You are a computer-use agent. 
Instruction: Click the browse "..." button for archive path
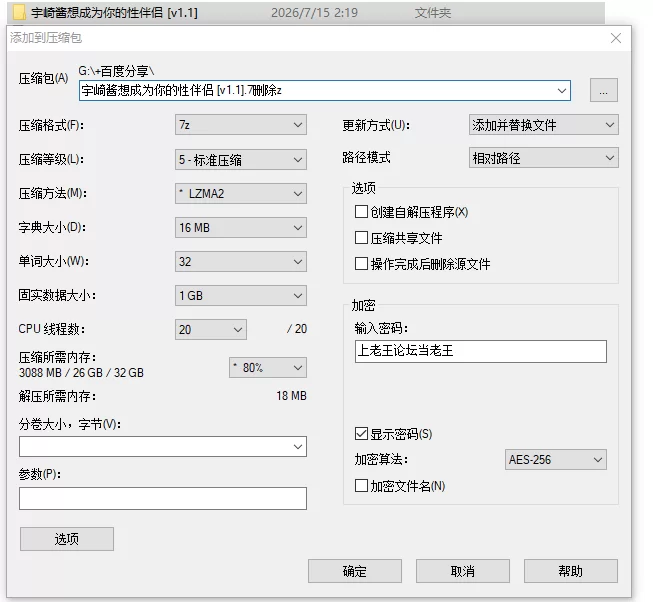pyautogui.click(x=603, y=90)
